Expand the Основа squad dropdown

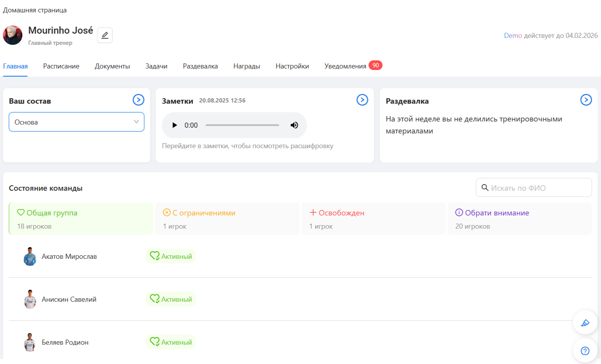pyautogui.click(x=76, y=122)
